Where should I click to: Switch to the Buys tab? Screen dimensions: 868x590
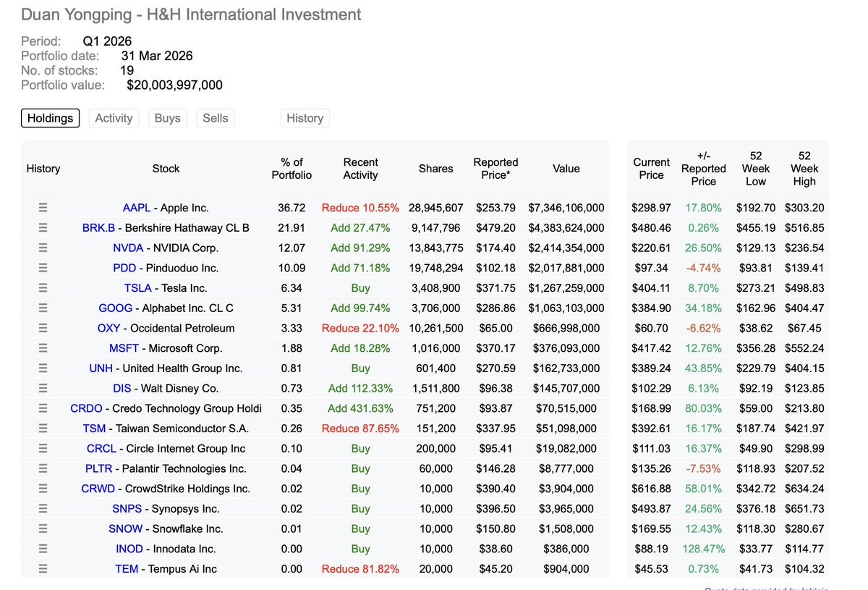point(167,118)
